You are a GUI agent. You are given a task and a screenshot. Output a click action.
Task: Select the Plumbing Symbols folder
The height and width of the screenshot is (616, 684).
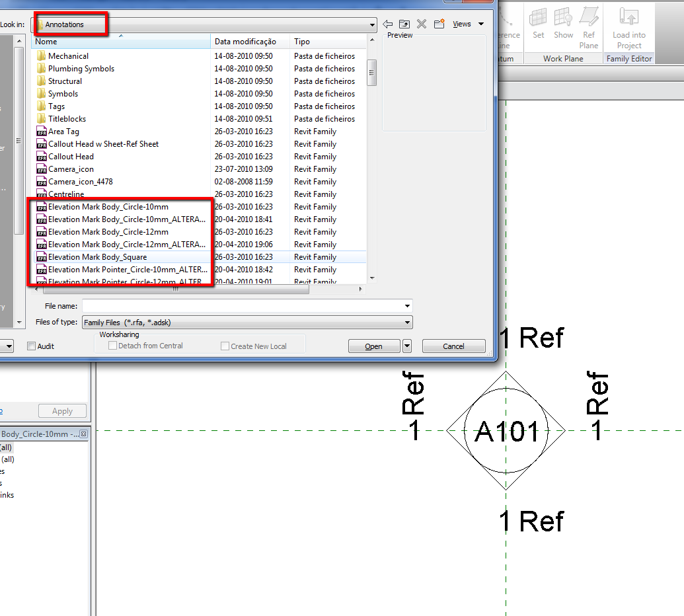(x=81, y=69)
